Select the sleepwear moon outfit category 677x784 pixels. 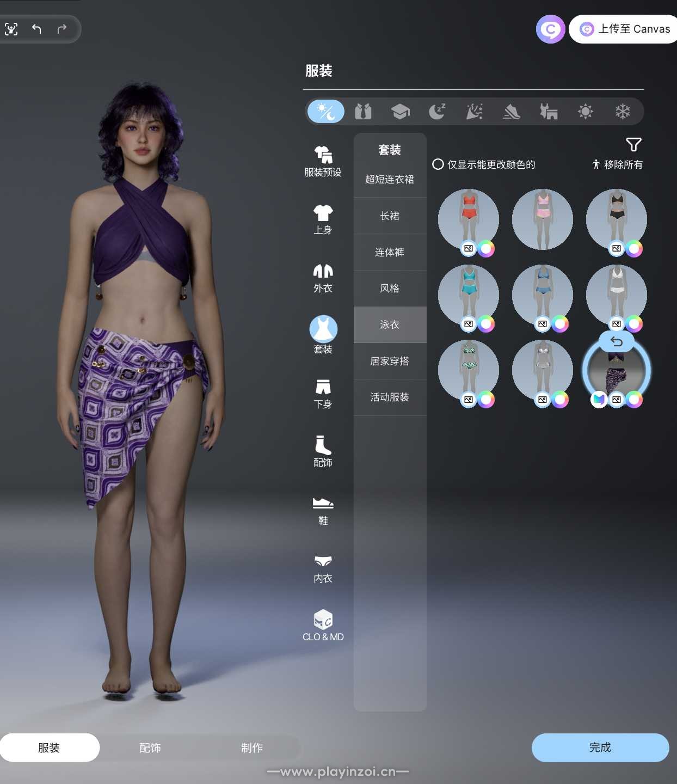(x=437, y=112)
